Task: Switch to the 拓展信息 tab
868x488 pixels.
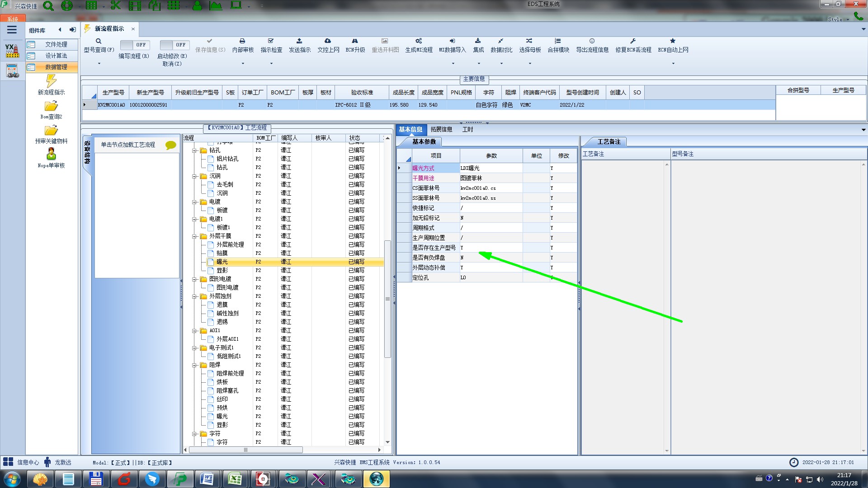Action: pyautogui.click(x=441, y=130)
